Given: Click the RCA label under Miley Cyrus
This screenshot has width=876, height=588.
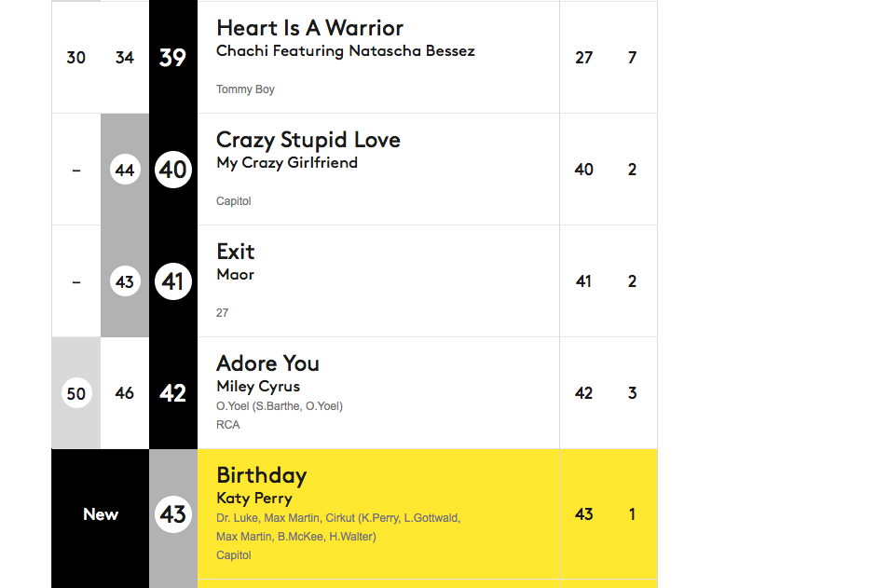Looking at the screenshot, I should 228,425.
